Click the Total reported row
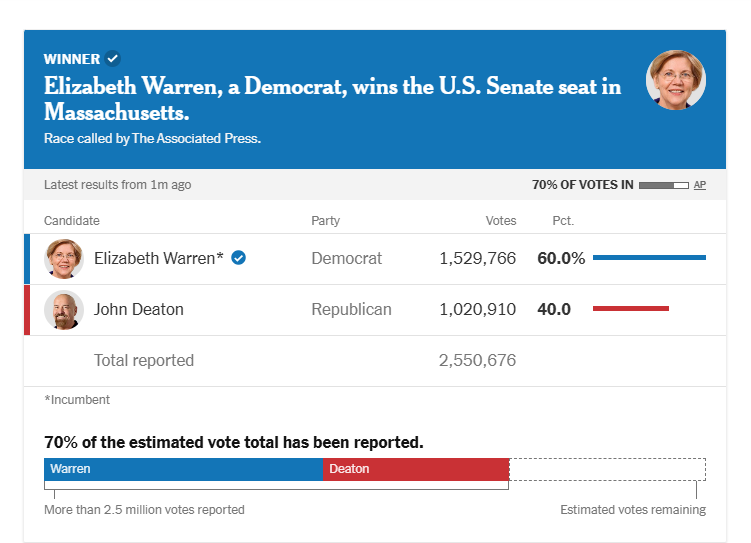 point(144,360)
